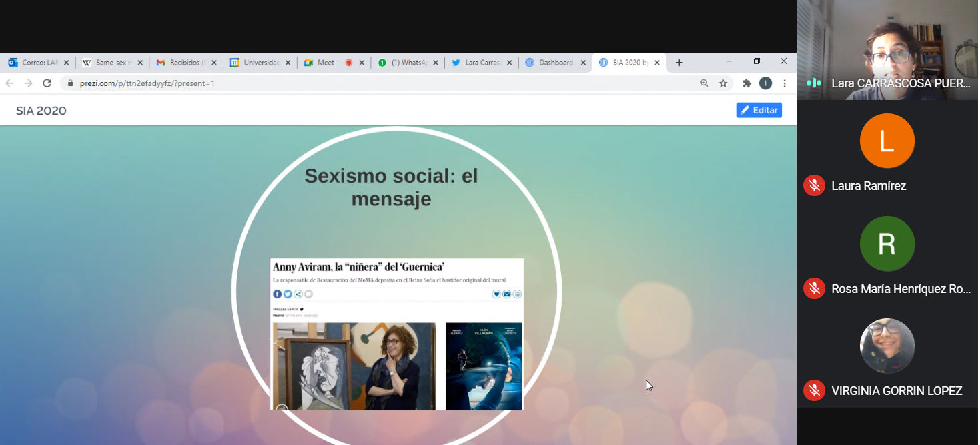
Task: Click Laura Ramírez's muted microphone icon
Action: point(813,185)
